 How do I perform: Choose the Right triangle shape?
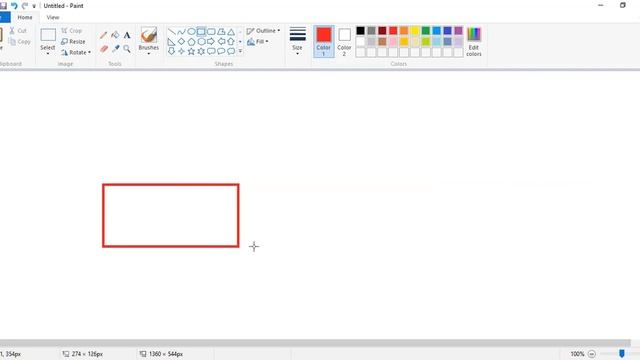coord(171,42)
